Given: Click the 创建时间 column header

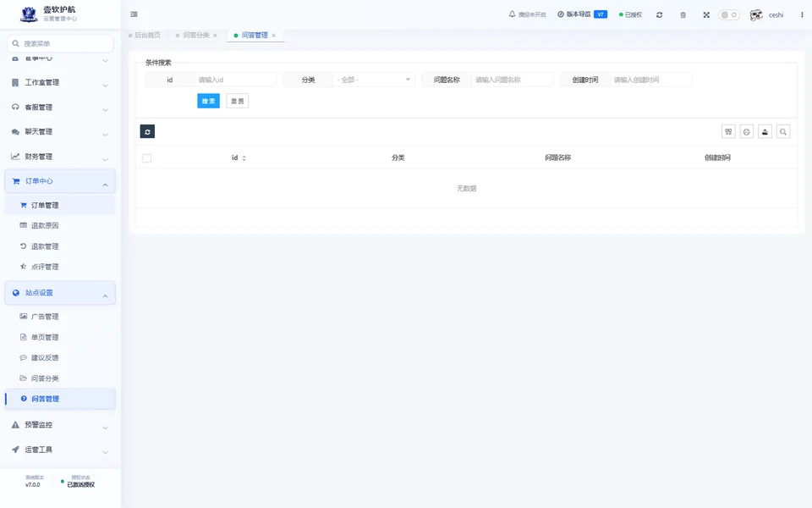Looking at the screenshot, I should pyautogui.click(x=717, y=157).
